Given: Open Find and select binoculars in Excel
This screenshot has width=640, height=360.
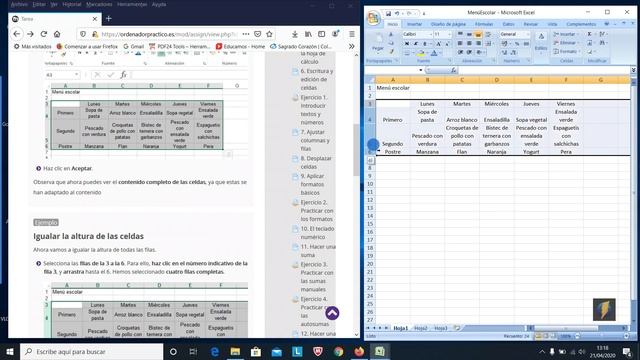Looking at the screenshot, I should pyautogui.click(x=602, y=43).
